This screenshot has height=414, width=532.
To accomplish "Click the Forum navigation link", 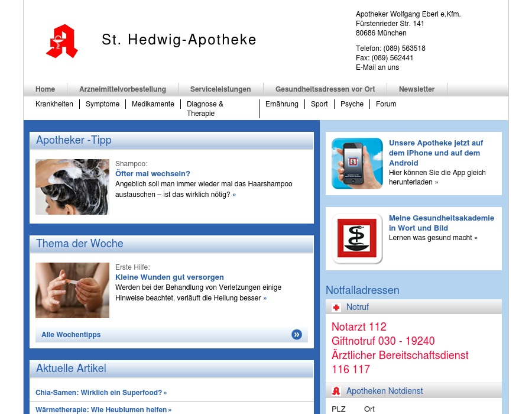I will point(386,104).
